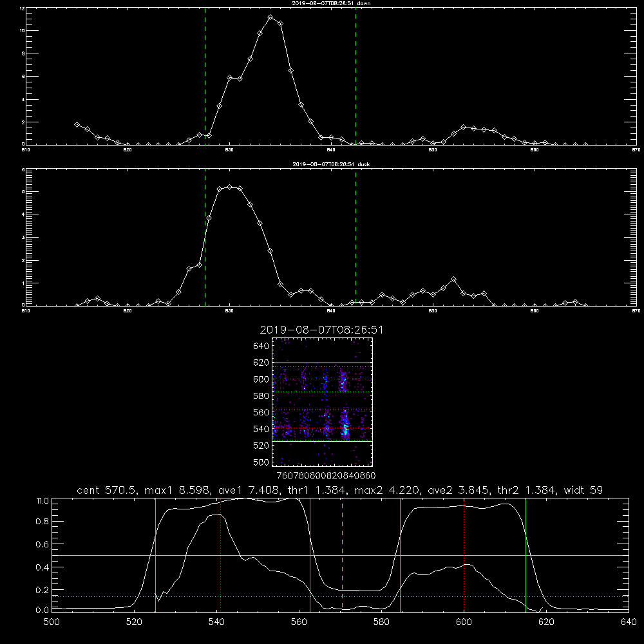This screenshot has height=644, width=644.
Task: Click the right green dashed line in dusk plot
Action: pyautogui.click(x=355, y=237)
